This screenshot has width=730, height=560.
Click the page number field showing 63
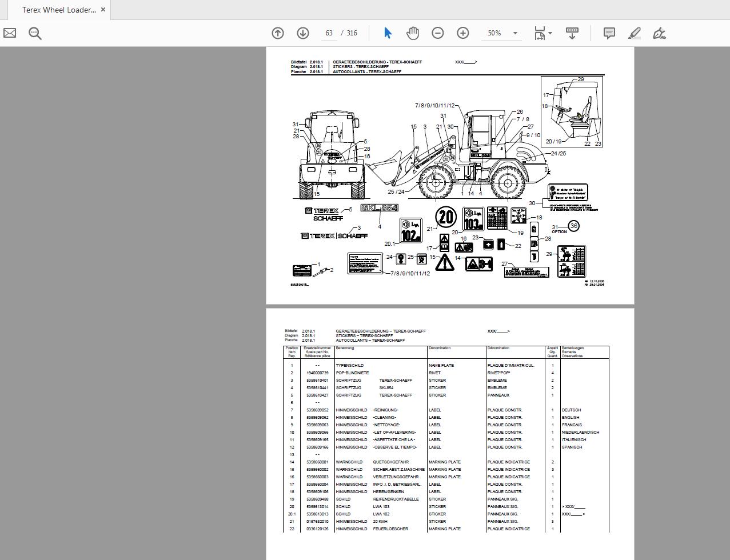[329, 33]
